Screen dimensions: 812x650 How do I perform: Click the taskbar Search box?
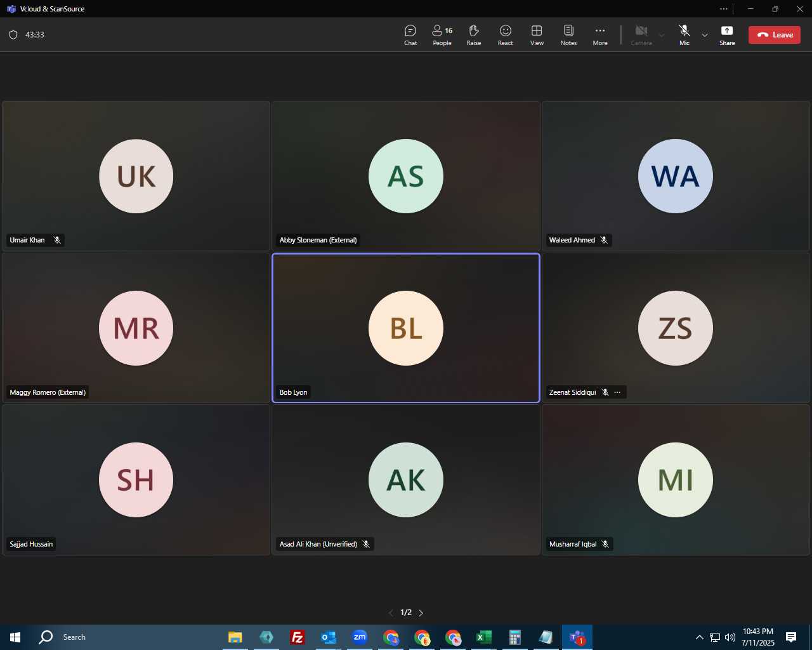(x=126, y=637)
